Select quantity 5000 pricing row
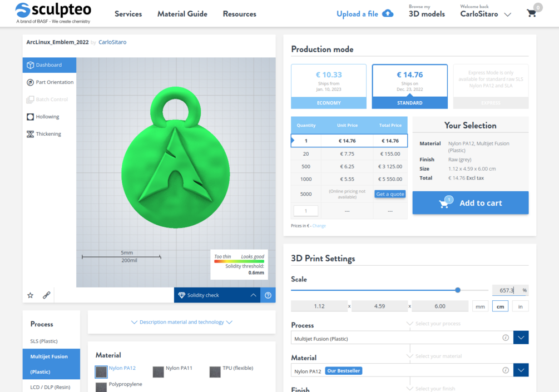Image resolution: width=559 pixels, height=392 pixels. pyautogui.click(x=349, y=194)
